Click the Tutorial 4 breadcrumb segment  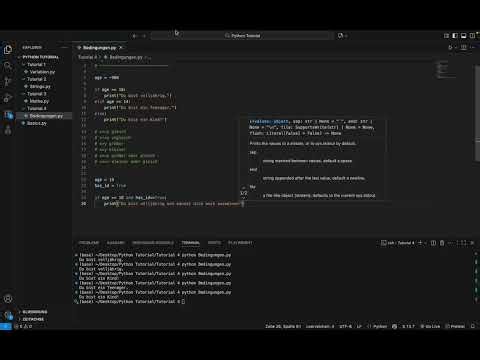(x=87, y=57)
